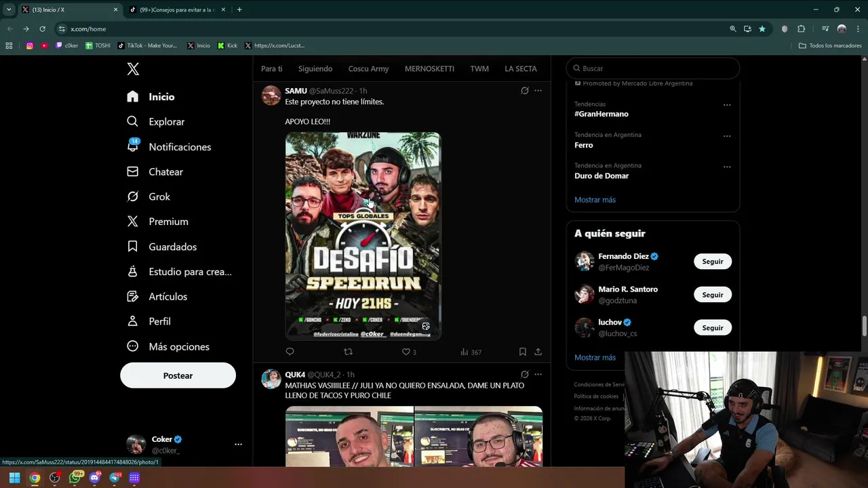Open Premium in sidebar
The width and height of the screenshot is (868, 488).
click(x=157, y=222)
